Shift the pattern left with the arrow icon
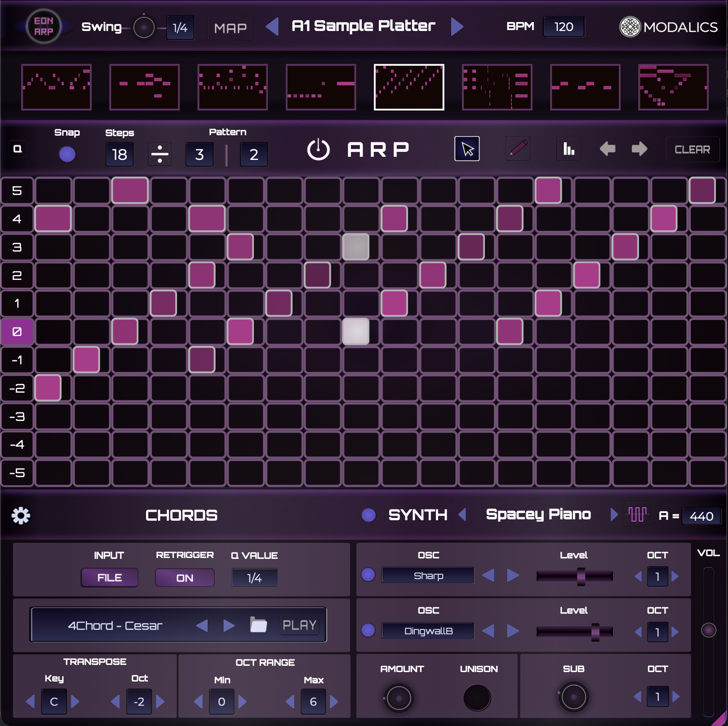Image resolution: width=728 pixels, height=726 pixels. tap(608, 149)
